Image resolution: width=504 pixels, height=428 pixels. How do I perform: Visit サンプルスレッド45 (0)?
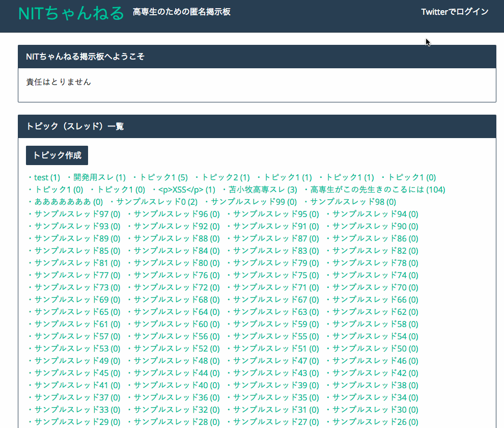point(77,373)
